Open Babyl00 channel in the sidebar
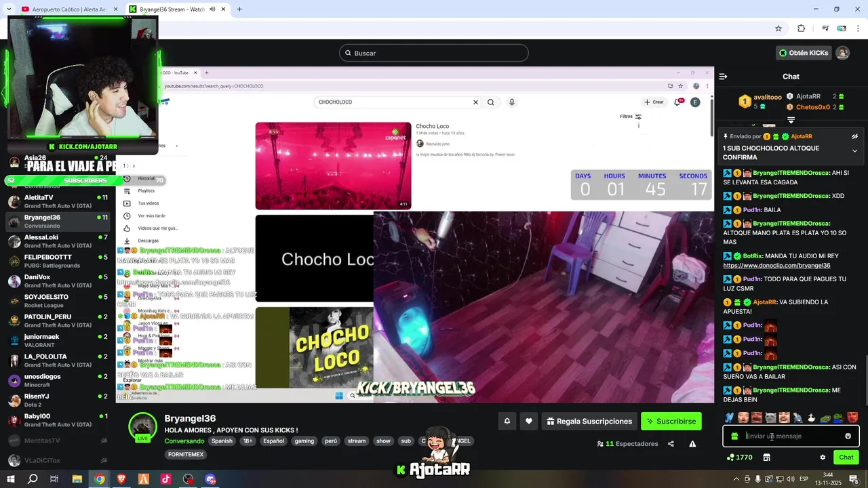Screen dimensions: 868x488 [x=58, y=420]
